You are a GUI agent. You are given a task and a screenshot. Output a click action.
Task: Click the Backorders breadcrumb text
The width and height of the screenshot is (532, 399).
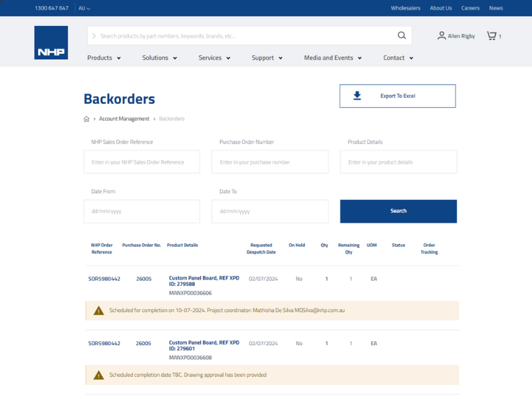tap(172, 119)
